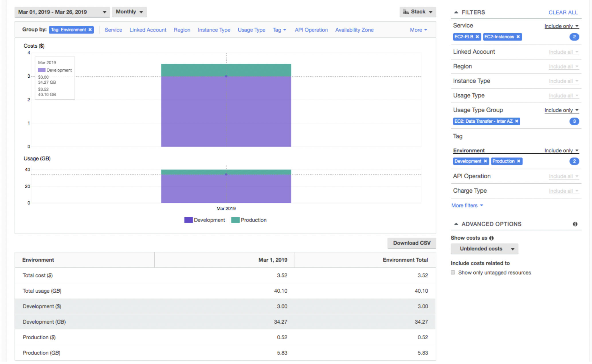This screenshot has width=592, height=364.
Task: Remove the Production environment tag filter
Action: tap(519, 161)
